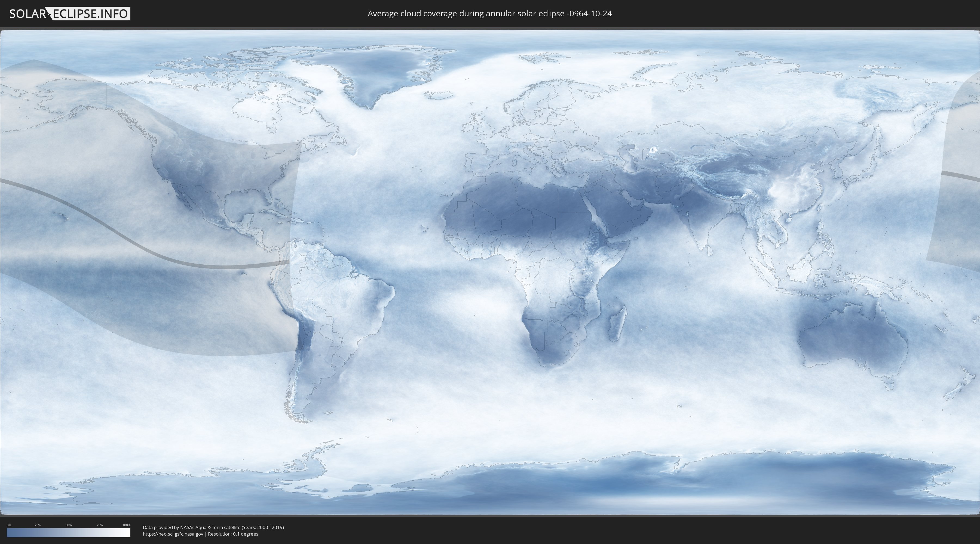
Task: Click the neo.sci.gsfc.nasa.gov URL text
Action: coord(173,534)
